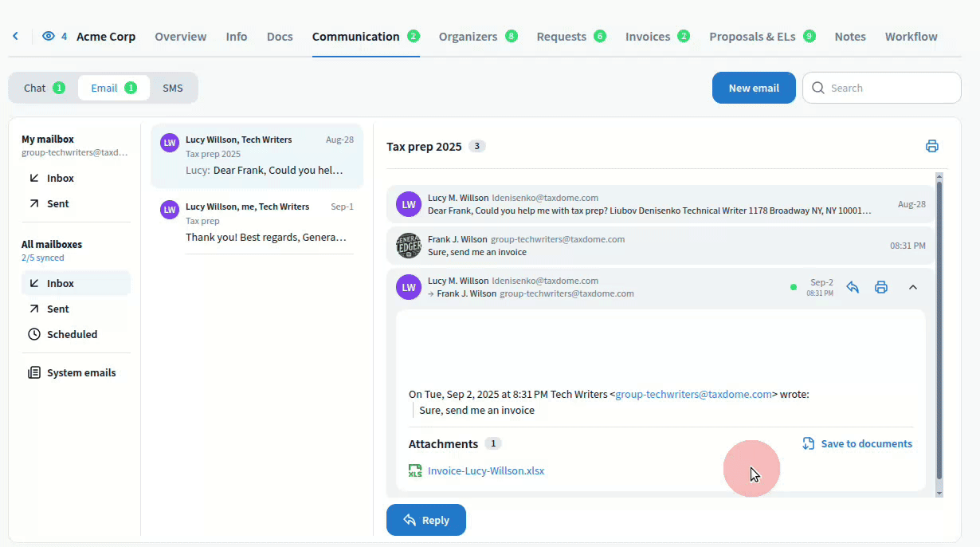Screen dimensions: 980x547
Task: Expand Frank J. Wilson's collapsed message
Action: click(637, 246)
